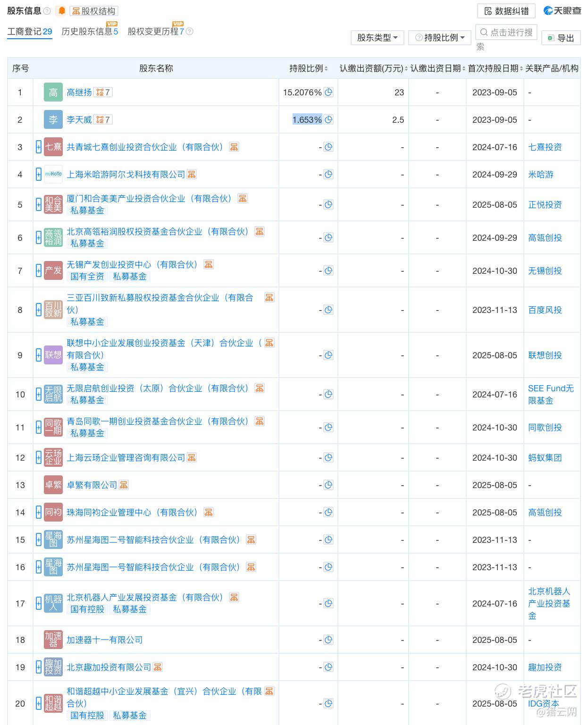Switch to the 工商登记 tab
The height and width of the screenshot is (725, 588).
[30, 32]
